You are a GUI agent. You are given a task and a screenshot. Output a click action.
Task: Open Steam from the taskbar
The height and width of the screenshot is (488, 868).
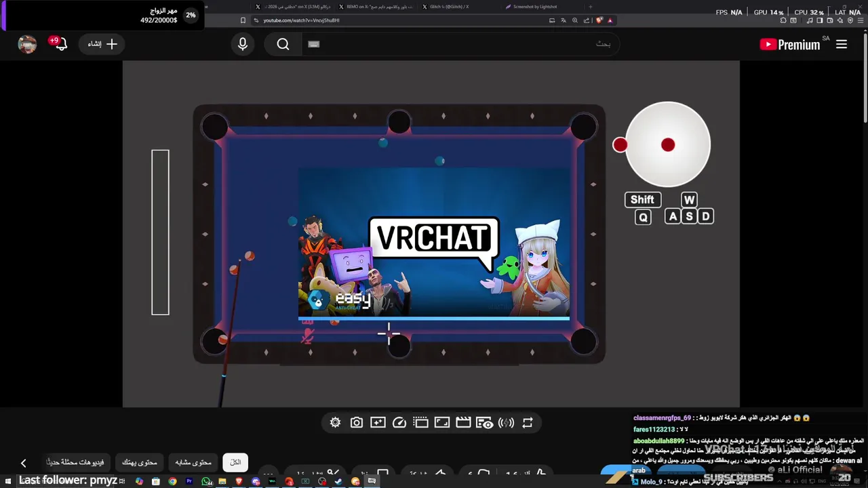click(338, 481)
